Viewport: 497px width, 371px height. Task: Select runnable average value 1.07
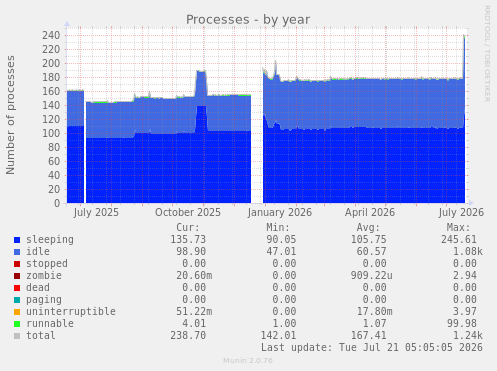[x=374, y=324]
